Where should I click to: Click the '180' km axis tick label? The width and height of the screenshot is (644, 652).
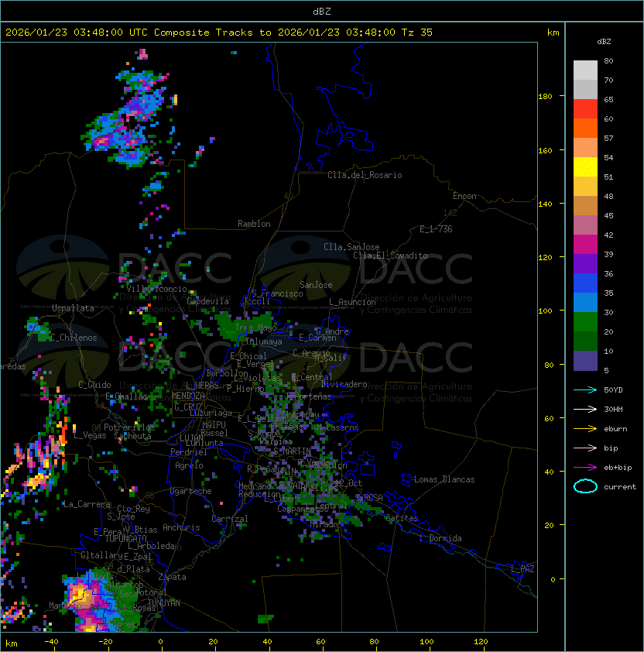coord(545,97)
